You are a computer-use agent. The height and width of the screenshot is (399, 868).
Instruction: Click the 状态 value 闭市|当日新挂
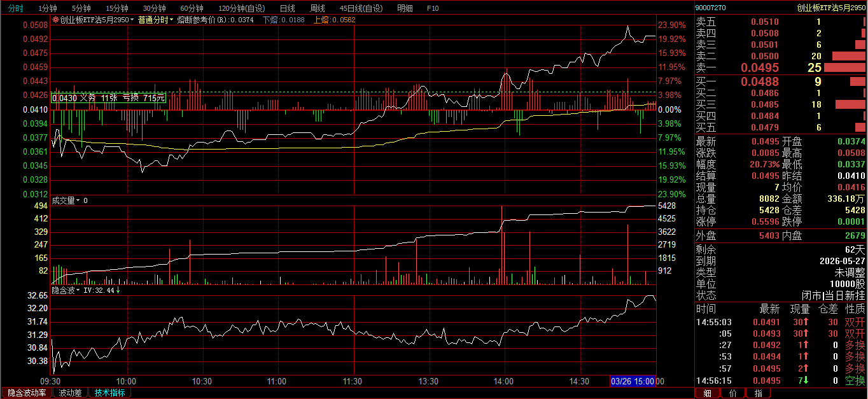[833, 295]
